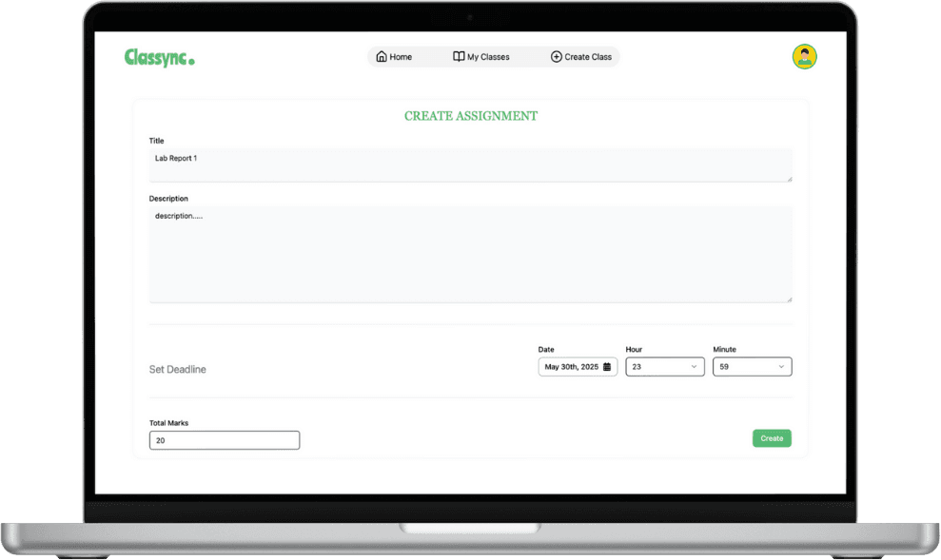Screen dimensions: 941x560
Task: Expand the Minute dropdown showing 59
Action: [x=752, y=367]
